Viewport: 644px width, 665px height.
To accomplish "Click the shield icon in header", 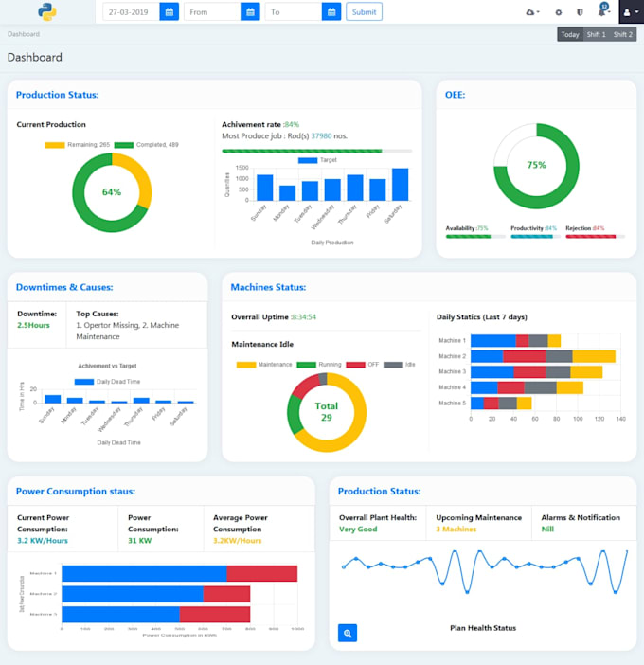I will click(x=580, y=12).
